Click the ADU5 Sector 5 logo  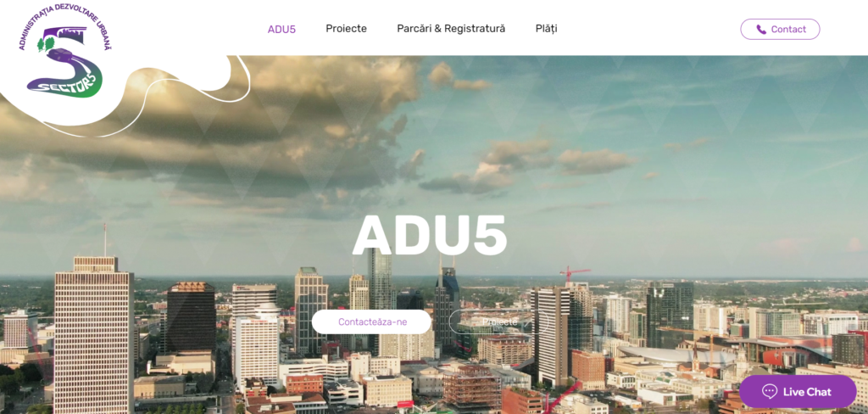pyautogui.click(x=64, y=50)
